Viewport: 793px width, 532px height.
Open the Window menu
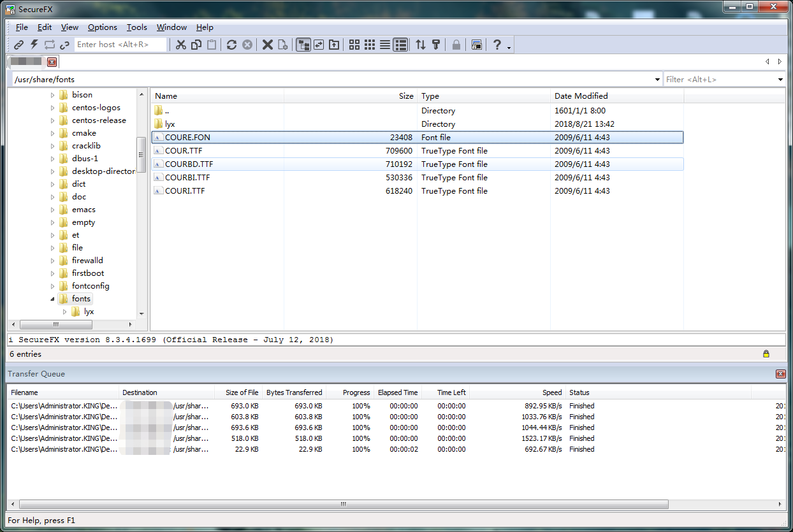click(x=171, y=27)
